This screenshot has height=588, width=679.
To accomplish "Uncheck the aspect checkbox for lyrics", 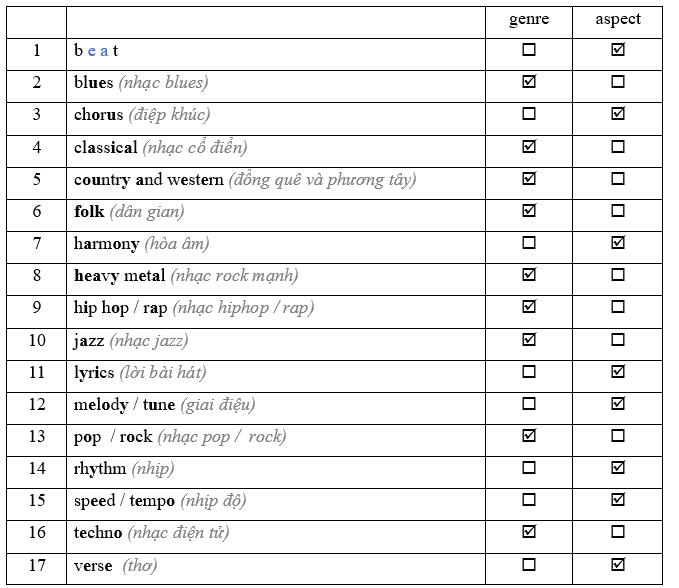I will (618, 372).
